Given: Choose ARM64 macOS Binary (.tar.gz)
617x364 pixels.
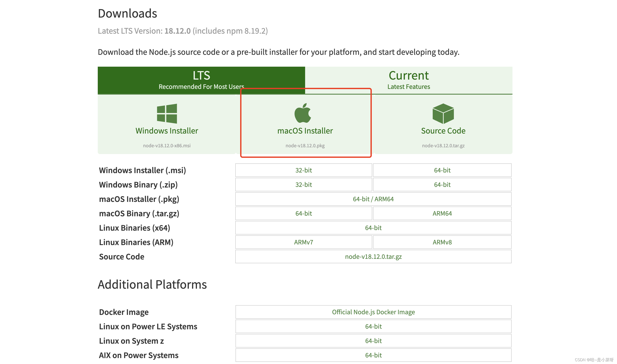Looking at the screenshot, I should click(442, 213).
